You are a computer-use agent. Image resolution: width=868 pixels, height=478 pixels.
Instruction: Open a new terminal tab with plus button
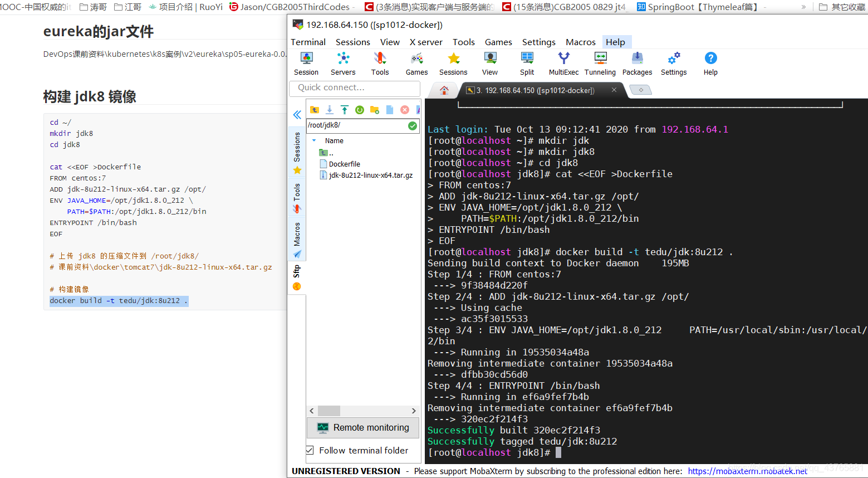[641, 90]
